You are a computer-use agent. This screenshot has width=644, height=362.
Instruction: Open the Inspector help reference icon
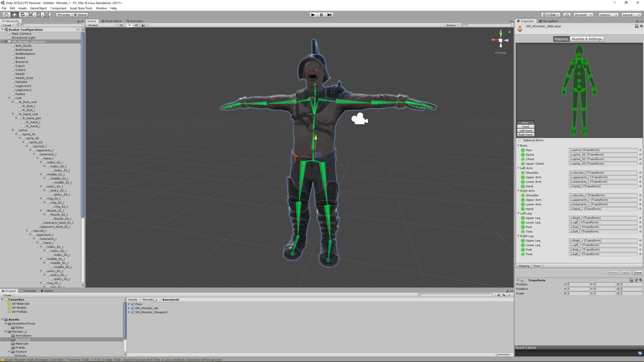pyautogui.click(x=636, y=26)
